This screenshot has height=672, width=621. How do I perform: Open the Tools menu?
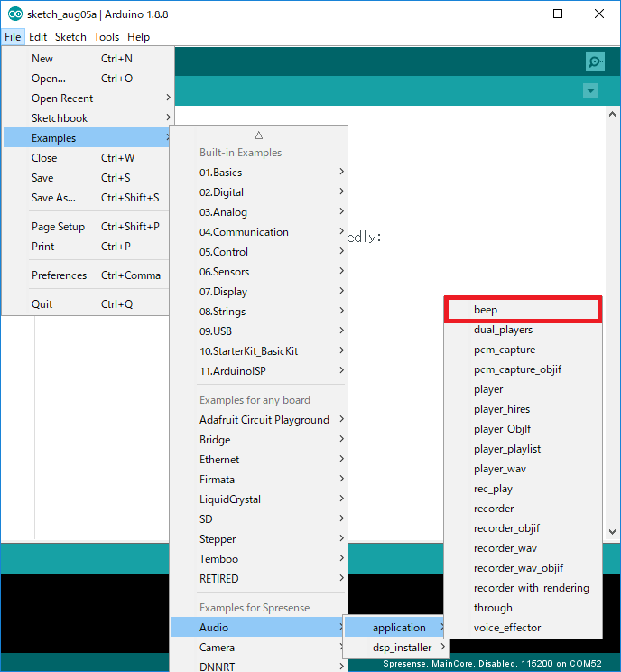click(107, 37)
